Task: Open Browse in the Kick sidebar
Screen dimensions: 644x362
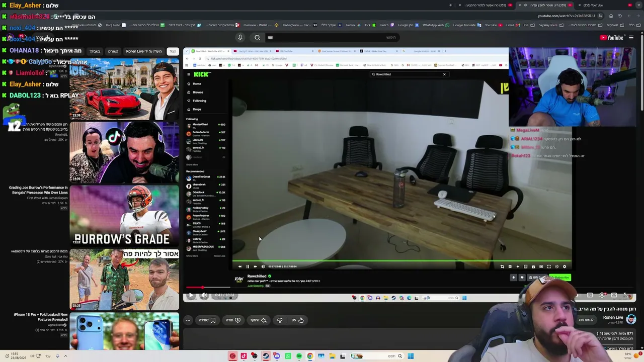Action: pos(198,93)
